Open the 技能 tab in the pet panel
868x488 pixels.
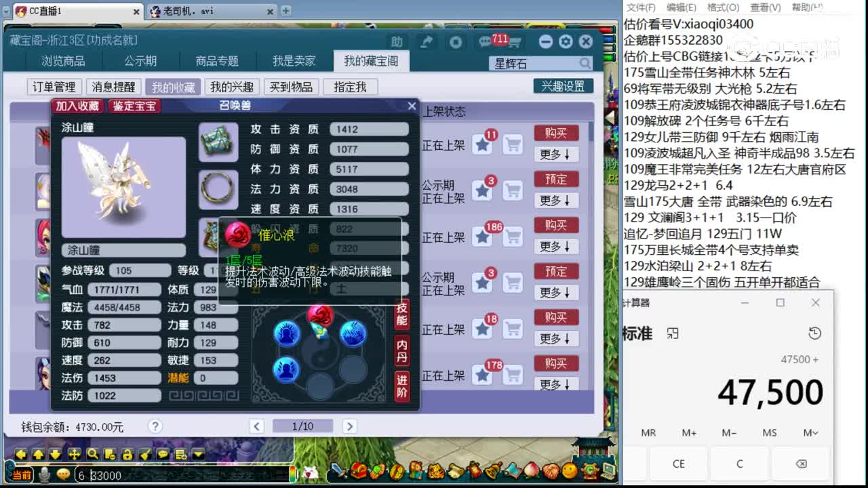click(402, 314)
